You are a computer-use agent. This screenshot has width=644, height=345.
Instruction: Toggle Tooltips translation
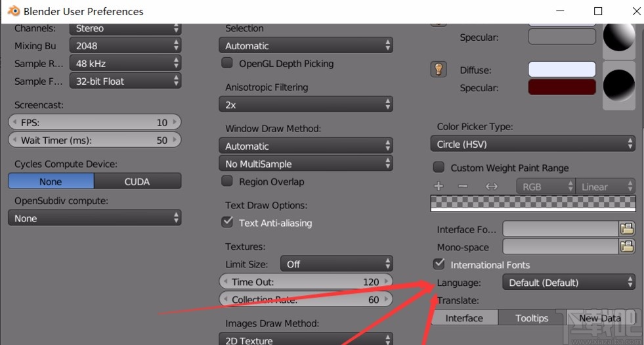[x=532, y=318]
